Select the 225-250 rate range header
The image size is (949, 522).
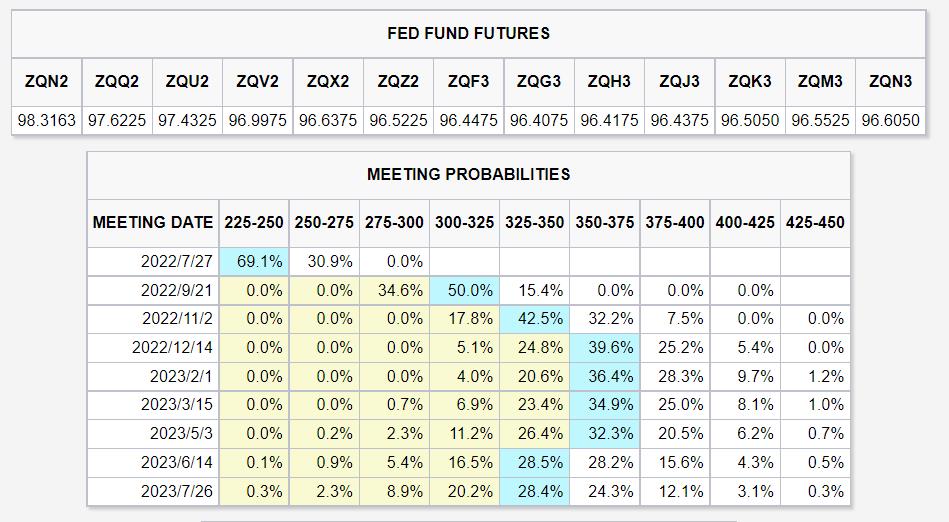[254, 222]
